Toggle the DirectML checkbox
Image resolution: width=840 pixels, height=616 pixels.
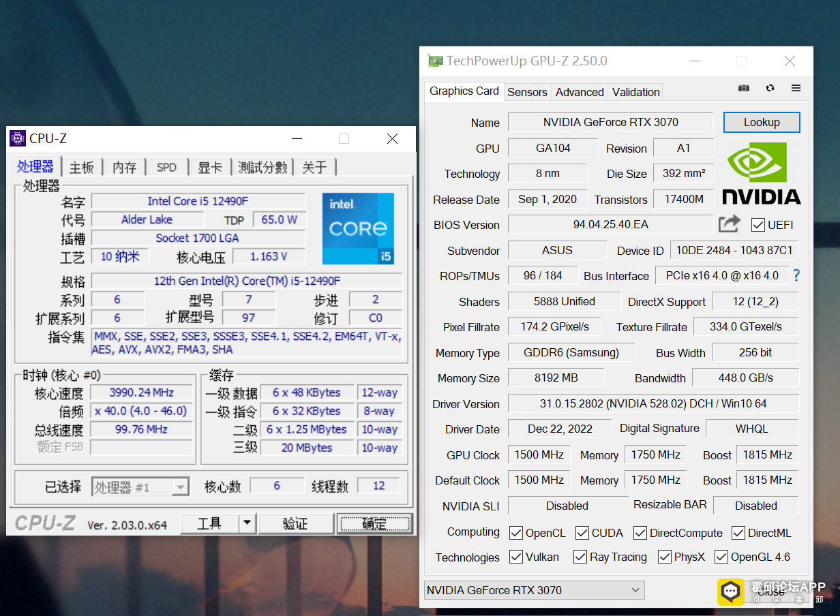click(x=738, y=533)
